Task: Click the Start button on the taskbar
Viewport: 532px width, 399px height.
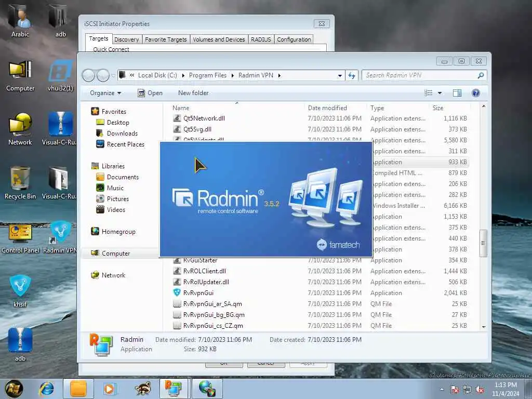Action: tap(14, 389)
